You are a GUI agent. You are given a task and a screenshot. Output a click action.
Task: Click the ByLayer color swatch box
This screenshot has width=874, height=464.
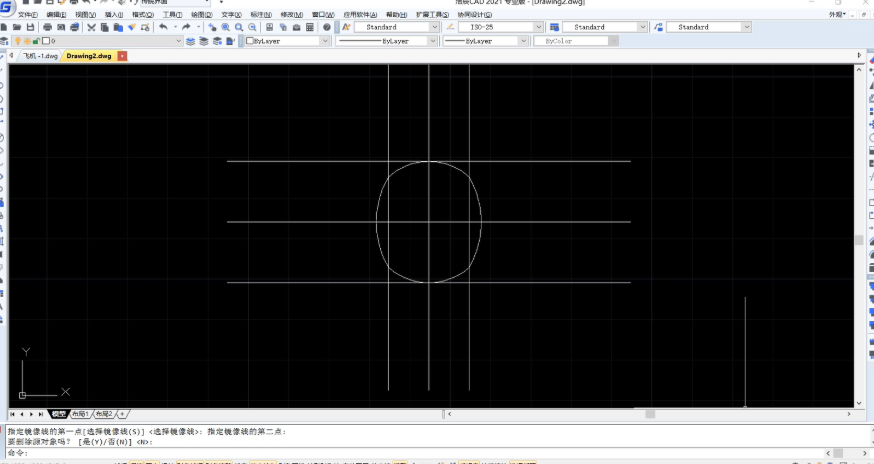click(250, 41)
